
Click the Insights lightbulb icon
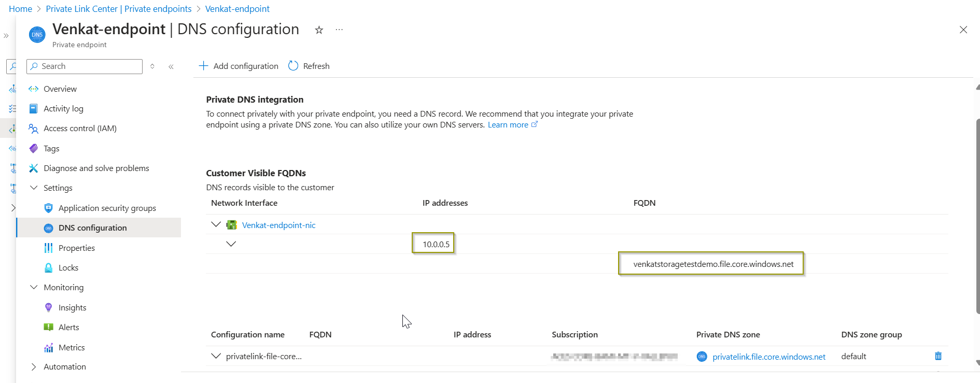(x=49, y=307)
